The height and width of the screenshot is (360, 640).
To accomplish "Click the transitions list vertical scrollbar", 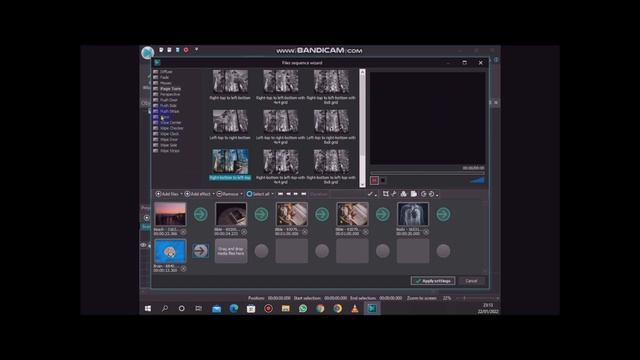I will pos(362,128).
